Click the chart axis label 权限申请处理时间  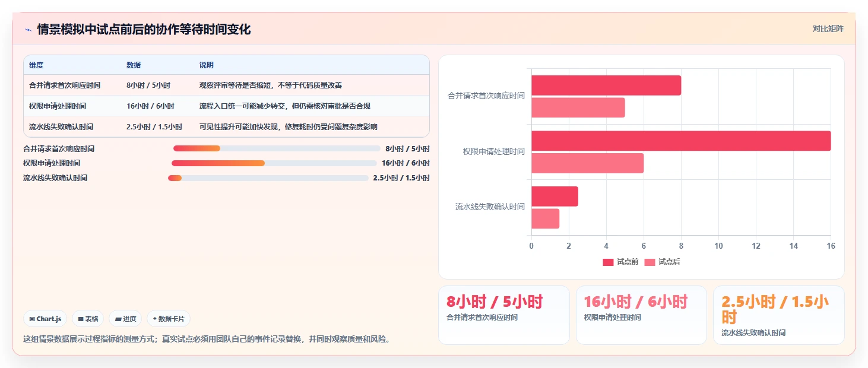pos(494,151)
